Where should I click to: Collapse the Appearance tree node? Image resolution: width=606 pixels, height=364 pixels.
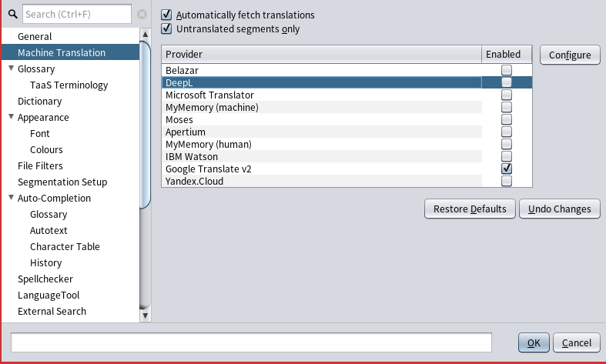coord(11,117)
